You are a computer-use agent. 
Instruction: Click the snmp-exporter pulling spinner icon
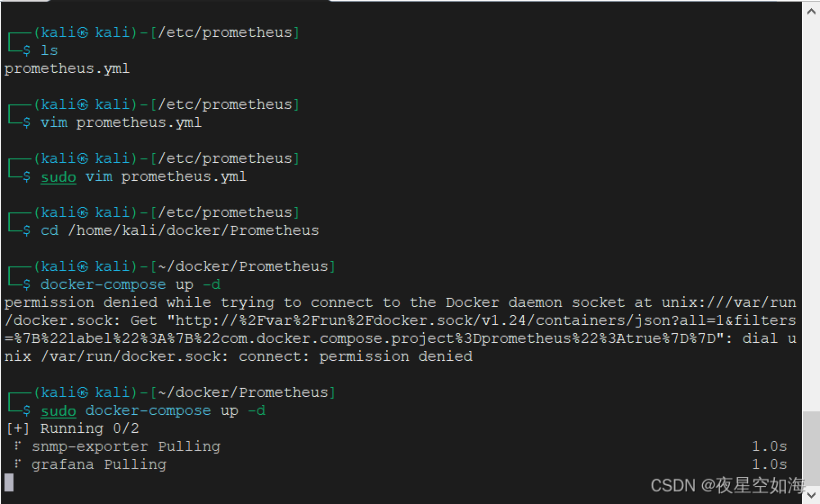18,446
